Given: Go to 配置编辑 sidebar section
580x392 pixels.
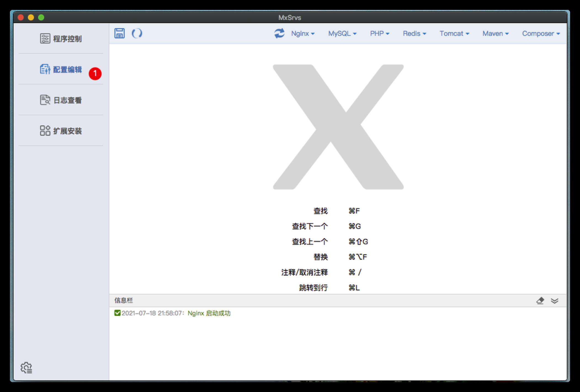Looking at the screenshot, I should 61,69.
